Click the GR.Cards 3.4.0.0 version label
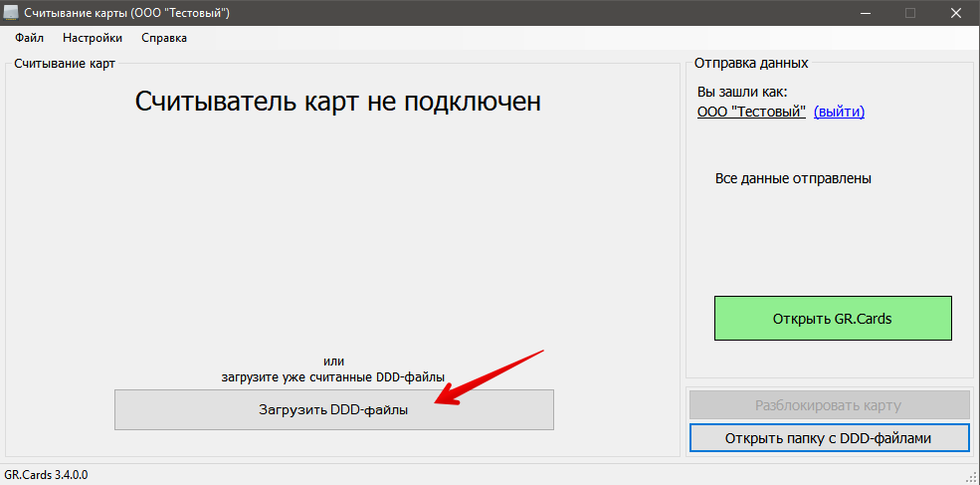 click(x=47, y=475)
